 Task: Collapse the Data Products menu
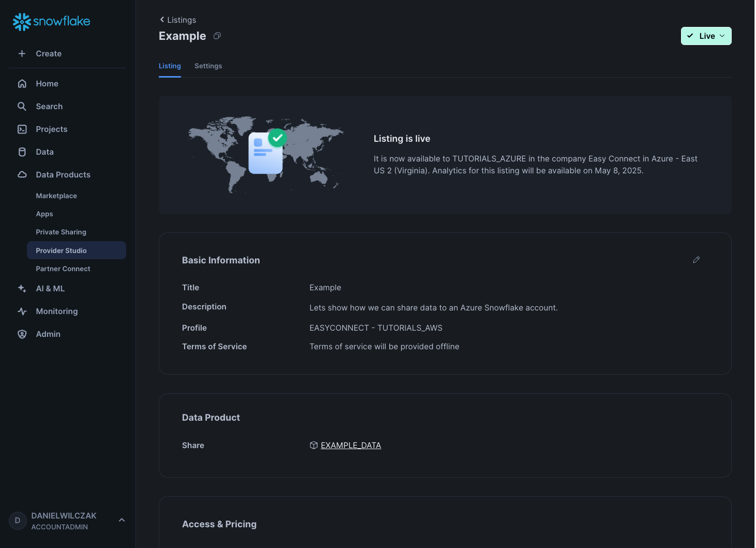click(63, 175)
